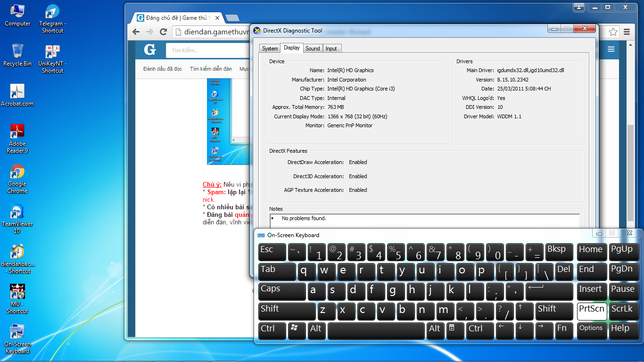The height and width of the screenshot is (362, 644).
Task: Go back using Chrome's back arrow
Action: pos(136,32)
